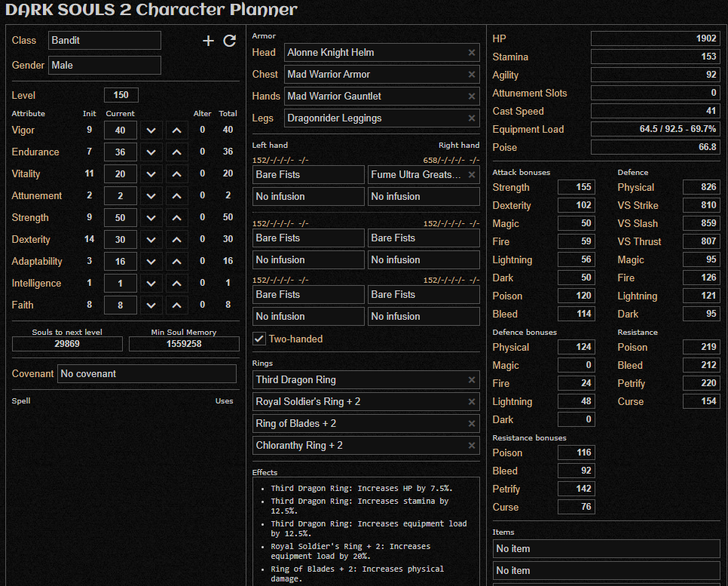The image size is (728, 586).
Task: Remove Ring of Blades + 2
Action: [x=472, y=423]
